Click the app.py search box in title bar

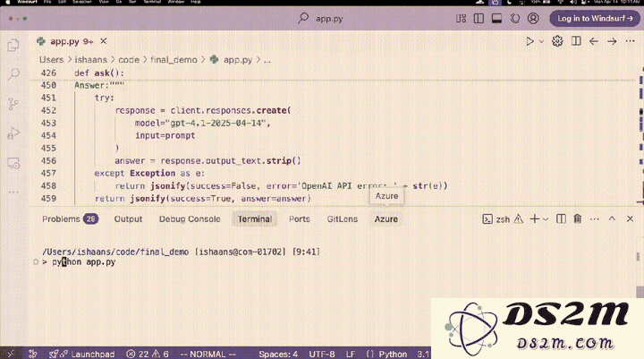click(322, 19)
